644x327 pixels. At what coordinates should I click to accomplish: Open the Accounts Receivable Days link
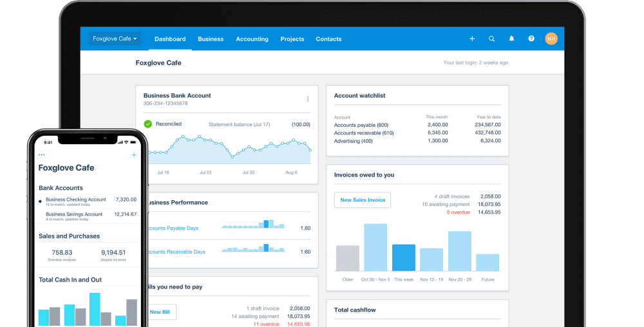[x=176, y=252]
